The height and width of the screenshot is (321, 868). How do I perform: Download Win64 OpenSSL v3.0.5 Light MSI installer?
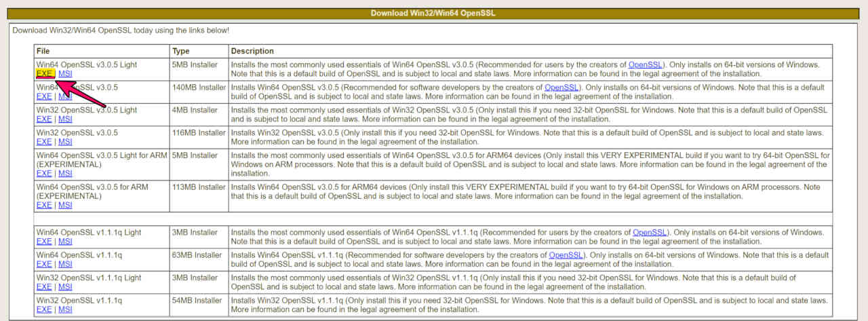pyautogui.click(x=65, y=74)
